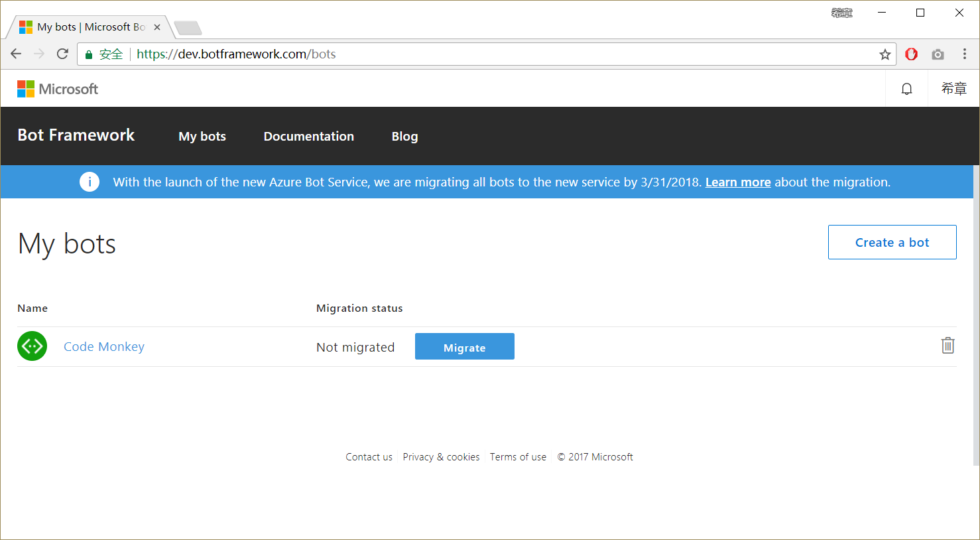Image resolution: width=980 pixels, height=540 pixels.
Task: Click the Code Monkey bot avatar
Action: pos(32,346)
